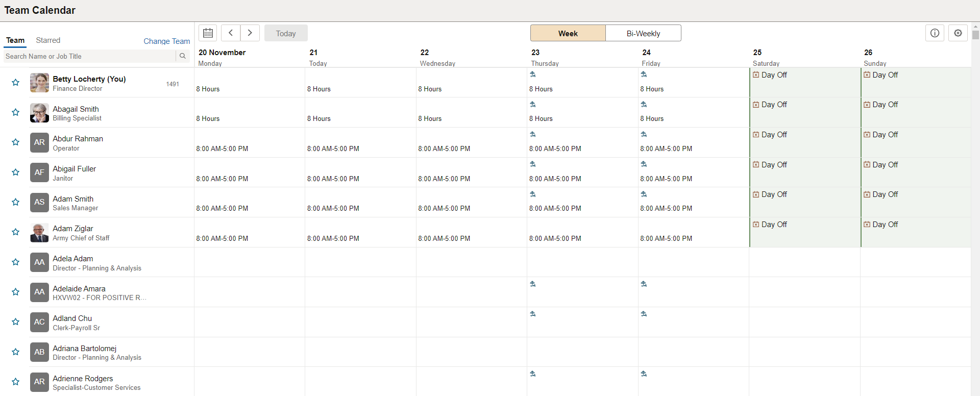This screenshot has width=980, height=396.
Task: Click Abagail Smith's Friday event icon
Action: click(x=644, y=105)
